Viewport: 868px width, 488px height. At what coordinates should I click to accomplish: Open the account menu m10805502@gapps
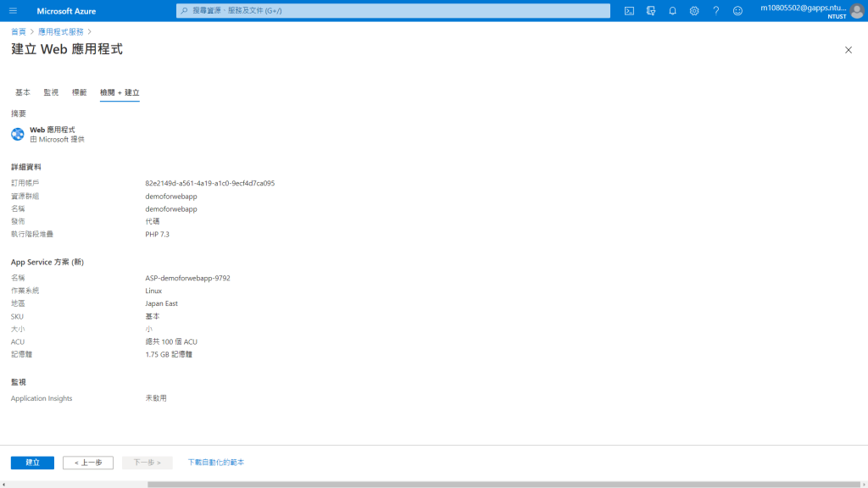pos(804,10)
